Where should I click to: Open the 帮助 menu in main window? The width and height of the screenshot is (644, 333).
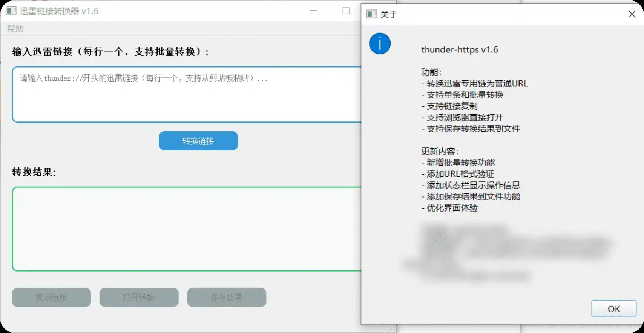pyautogui.click(x=15, y=29)
